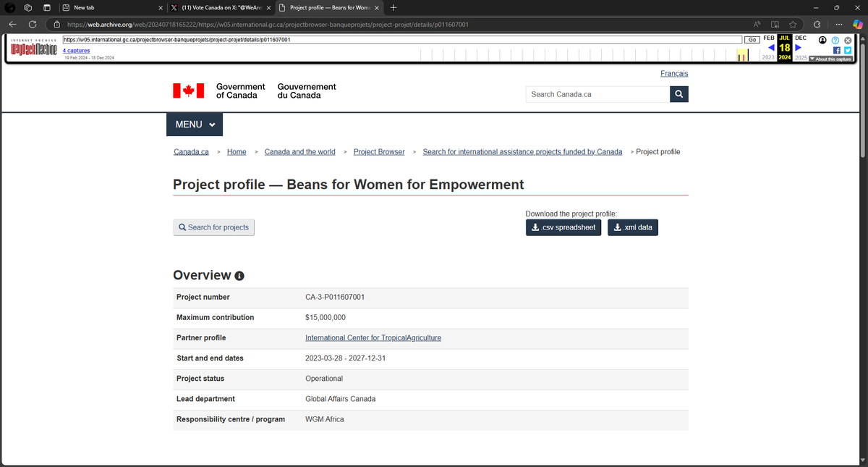Screen dimensions: 868x467
Task: Open the browser extensions icon
Action: click(x=817, y=24)
